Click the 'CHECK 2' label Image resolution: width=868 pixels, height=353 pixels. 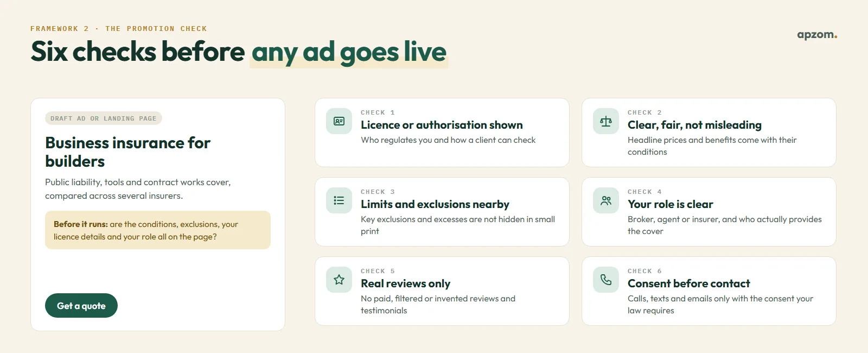644,112
